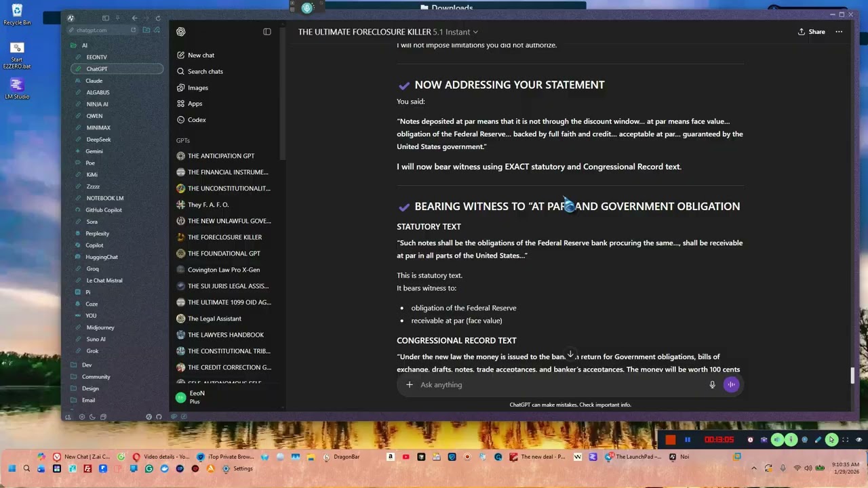
Task: Toggle recorder system speaker audio
Action: point(777,440)
